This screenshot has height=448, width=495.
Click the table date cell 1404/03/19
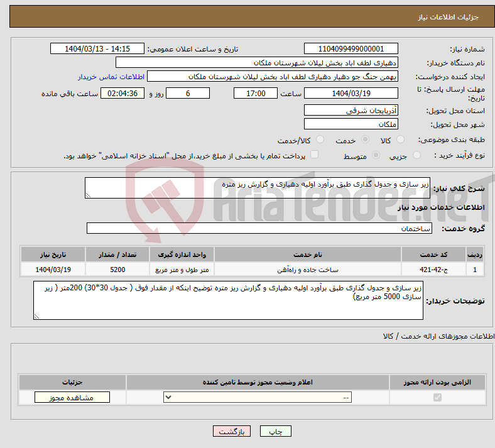pos(53,270)
